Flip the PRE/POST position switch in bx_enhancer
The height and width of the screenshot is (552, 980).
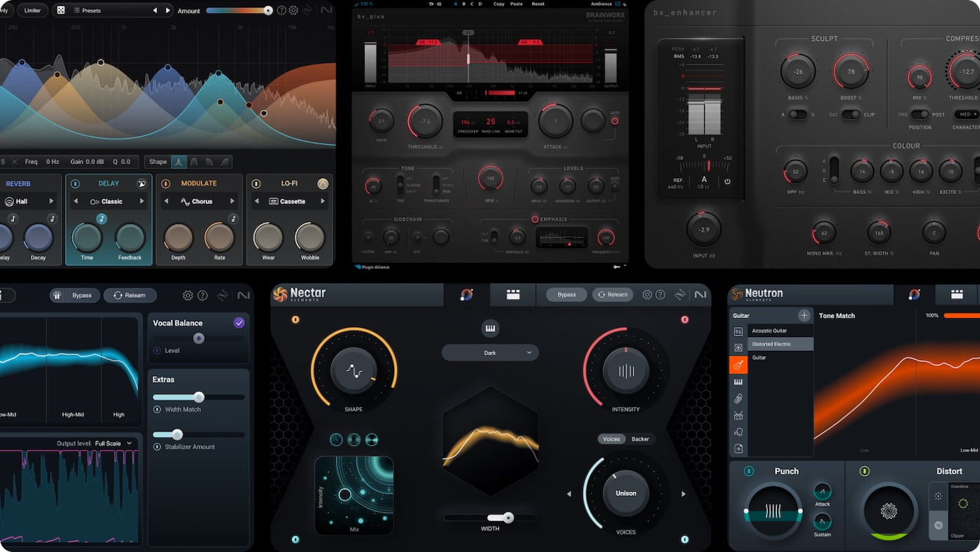(x=920, y=114)
